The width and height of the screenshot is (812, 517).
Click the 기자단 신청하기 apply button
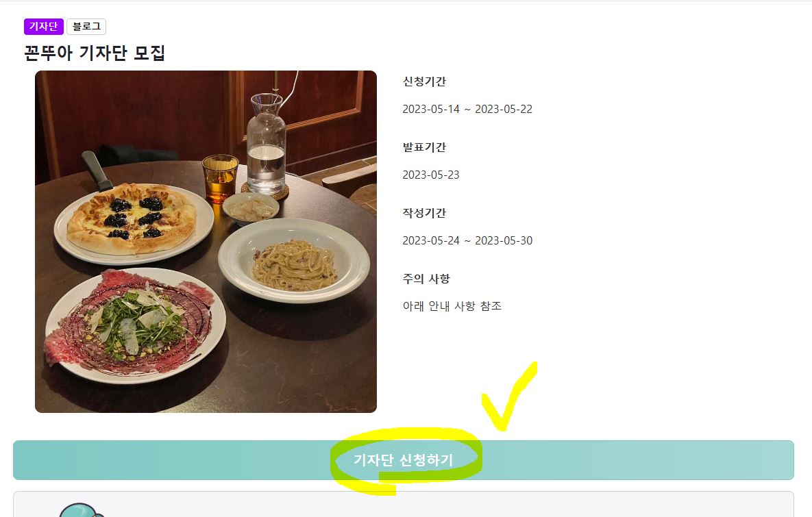(x=404, y=460)
